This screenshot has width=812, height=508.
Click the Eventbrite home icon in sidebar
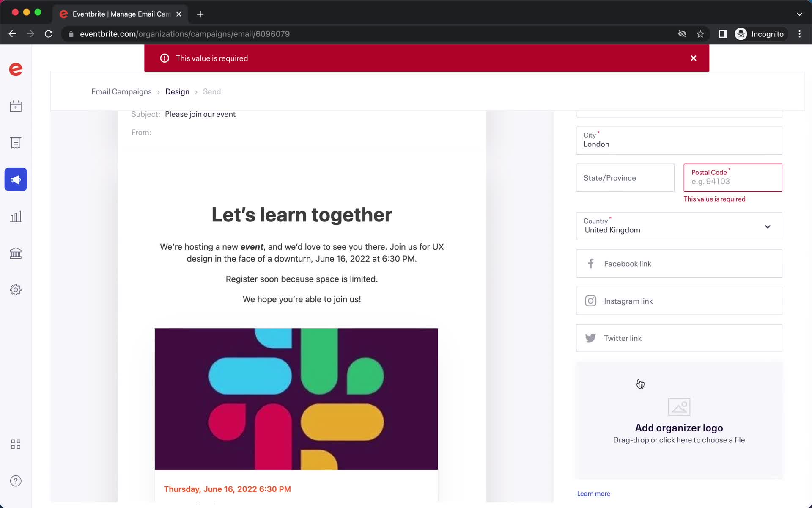click(x=16, y=69)
